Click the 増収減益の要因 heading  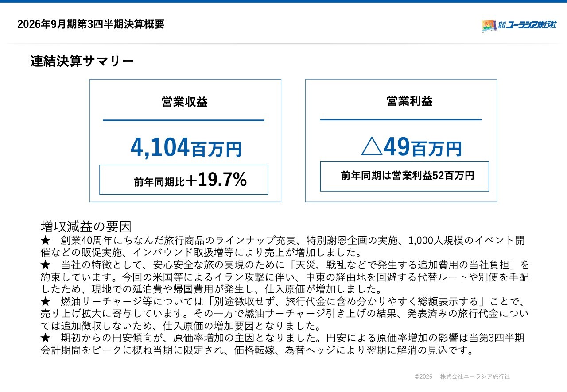point(86,227)
